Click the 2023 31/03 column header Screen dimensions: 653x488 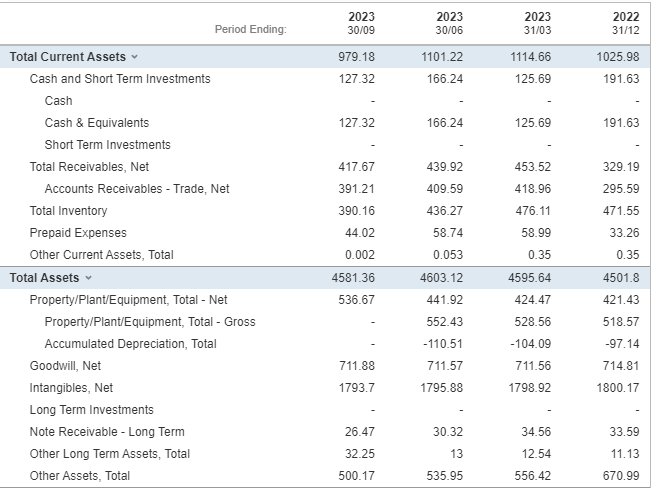coord(538,23)
